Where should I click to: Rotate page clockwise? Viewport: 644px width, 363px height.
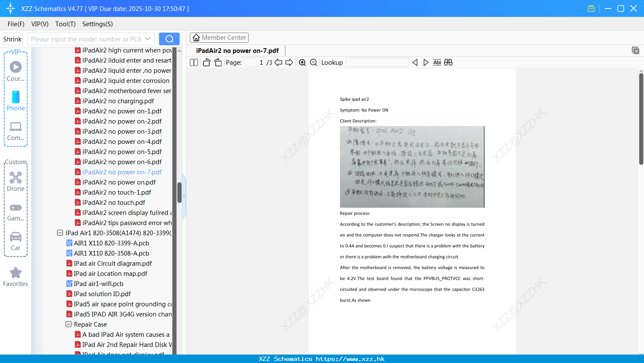point(218,63)
